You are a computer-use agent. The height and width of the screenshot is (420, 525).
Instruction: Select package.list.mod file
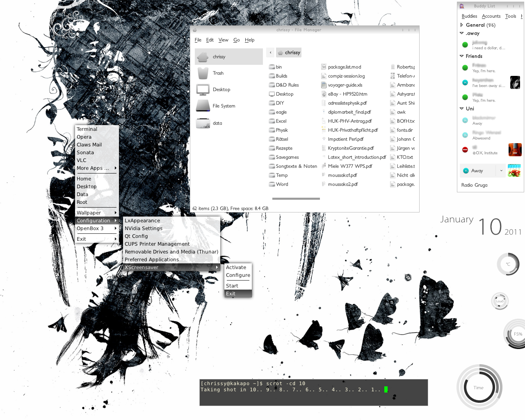point(341,67)
